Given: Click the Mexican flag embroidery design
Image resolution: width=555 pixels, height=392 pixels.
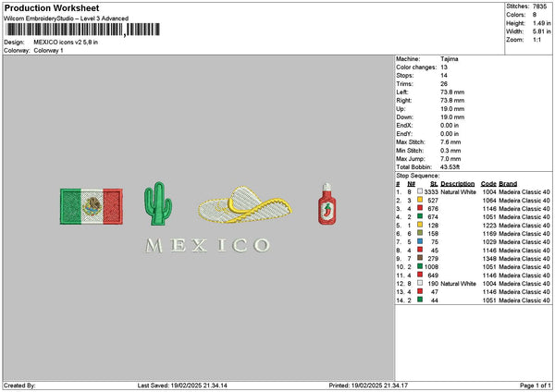Looking at the screenshot, I should tap(92, 206).
